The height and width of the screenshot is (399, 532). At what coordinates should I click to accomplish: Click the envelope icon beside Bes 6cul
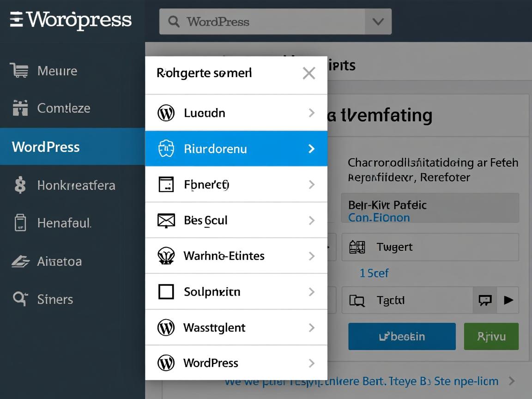pyautogui.click(x=166, y=220)
